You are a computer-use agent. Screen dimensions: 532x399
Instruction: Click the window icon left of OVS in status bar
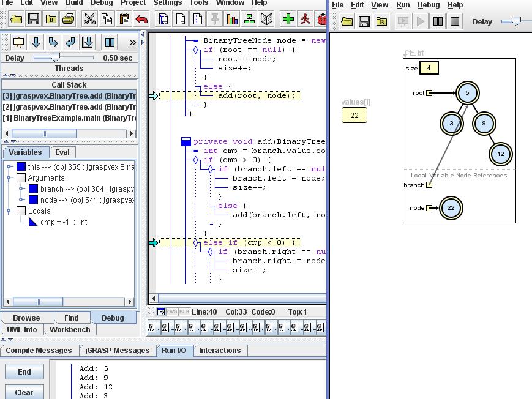[x=161, y=312]
